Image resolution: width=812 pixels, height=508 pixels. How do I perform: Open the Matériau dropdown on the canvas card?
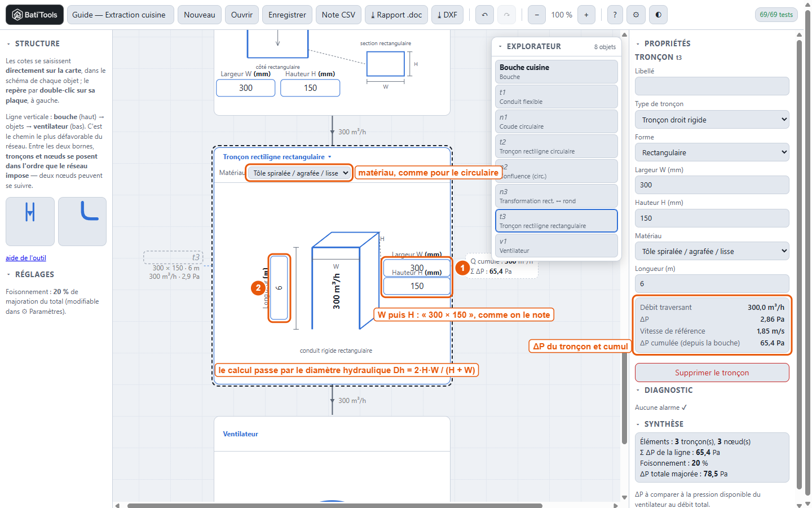pyautogui.click(x=300, y=173)
